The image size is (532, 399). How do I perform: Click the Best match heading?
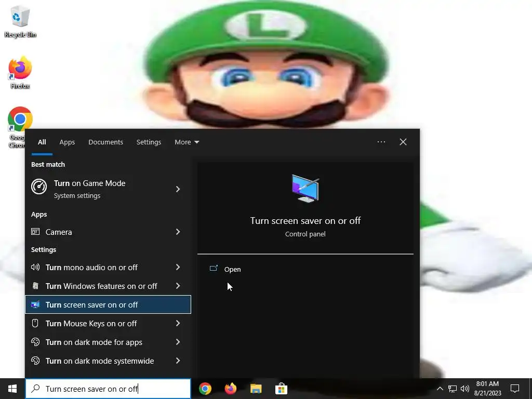48,164
